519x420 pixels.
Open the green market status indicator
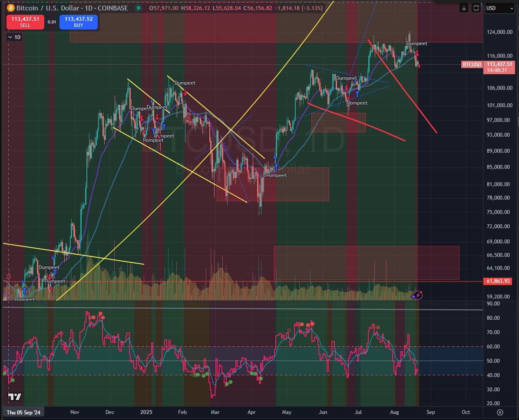(139, 8)
